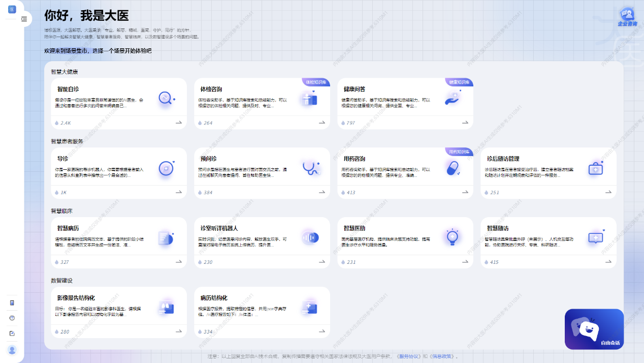The image size is (644, 363).
Task: Select the 诊室听译机器人 card title
Action: [219, 228]
